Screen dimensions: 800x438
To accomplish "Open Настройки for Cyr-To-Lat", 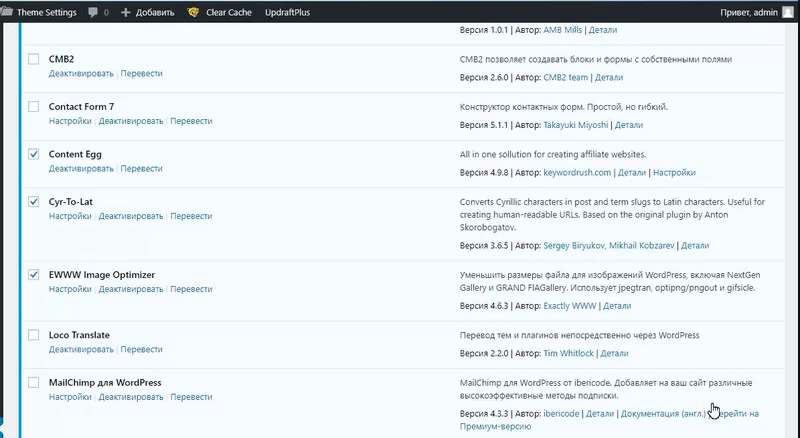I will (x=70, y=216).
